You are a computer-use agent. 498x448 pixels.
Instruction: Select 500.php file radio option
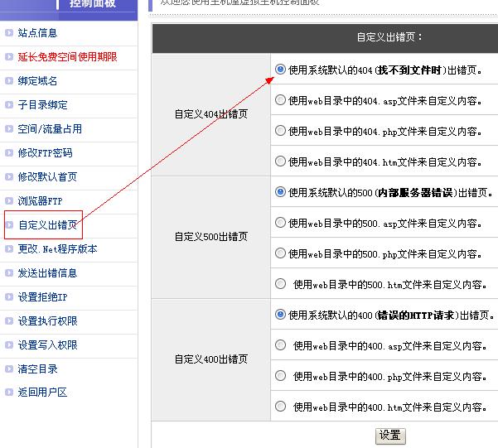[x=280, y=253]
